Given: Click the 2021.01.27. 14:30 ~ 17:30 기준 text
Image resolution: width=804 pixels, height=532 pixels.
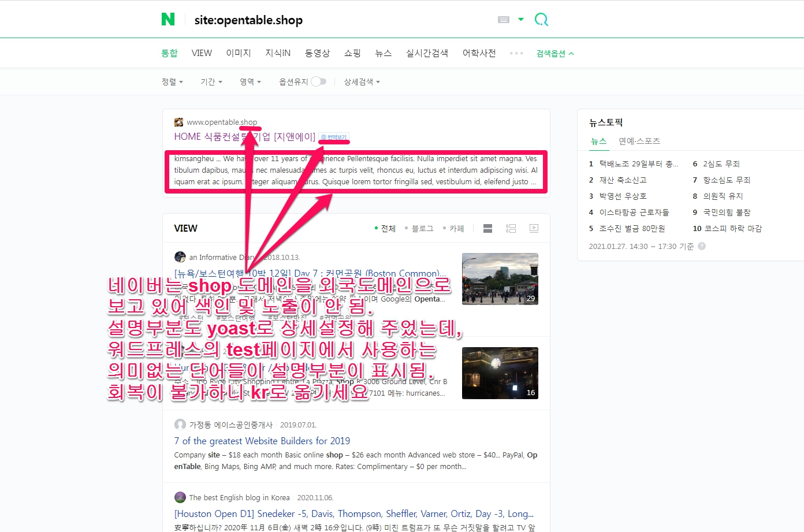Looking at the screenshot, I should click(641, 247).
